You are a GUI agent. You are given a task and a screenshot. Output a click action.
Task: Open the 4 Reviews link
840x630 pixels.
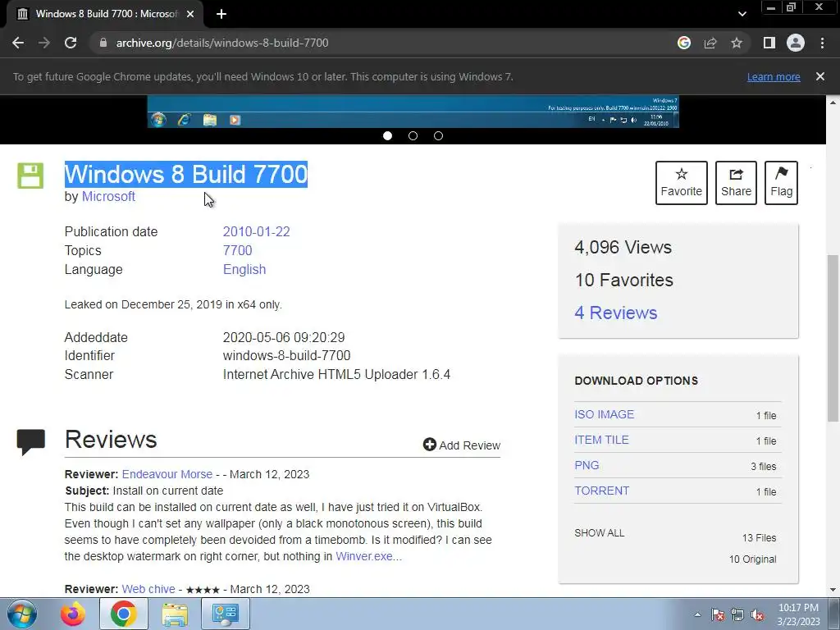(616, 313)
